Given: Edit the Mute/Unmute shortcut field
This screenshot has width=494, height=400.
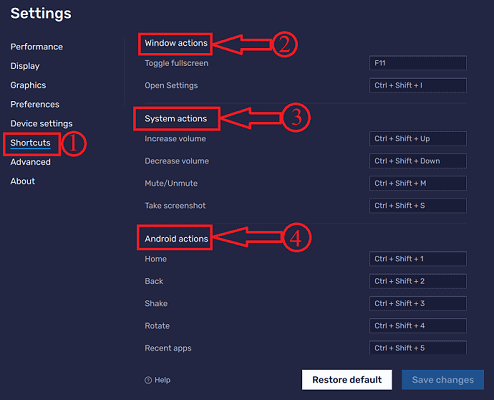Looking at the screenshot, I should pyautogui.click(x=418, y=183).
